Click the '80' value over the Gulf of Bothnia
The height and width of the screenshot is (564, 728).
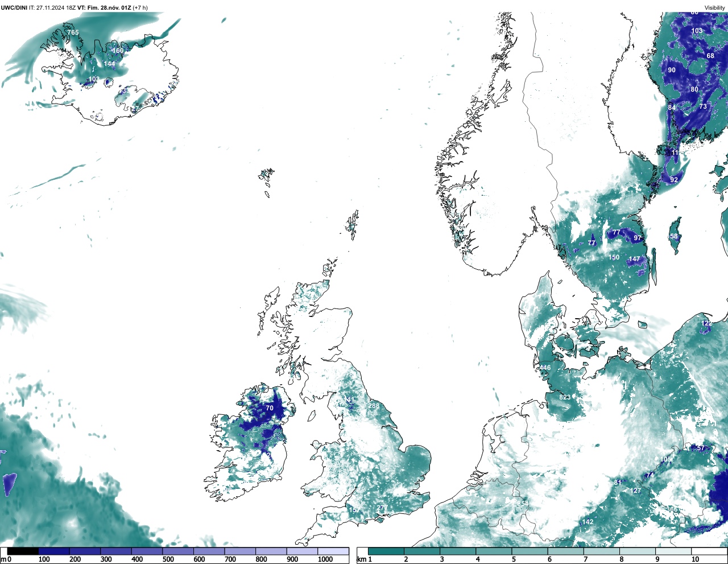[x=694, y=89]
